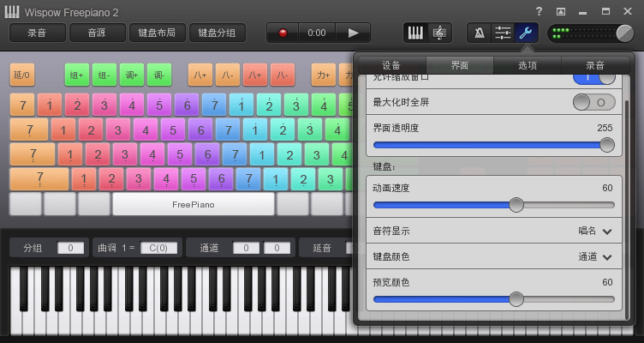
Task: Click the always-on-top window icon in title bar
Action: pos(561,11)
